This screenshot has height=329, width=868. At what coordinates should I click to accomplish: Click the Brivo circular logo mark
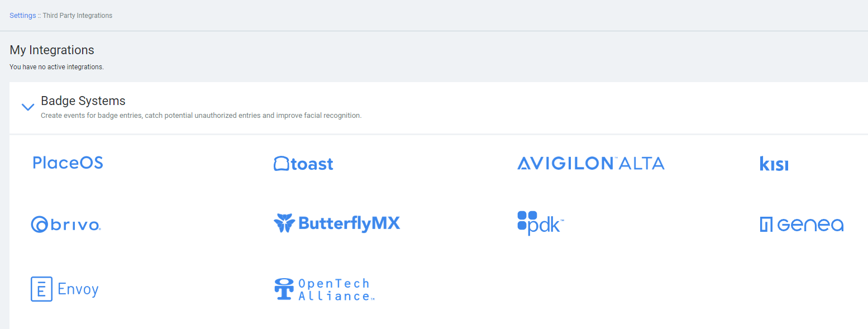39,225
